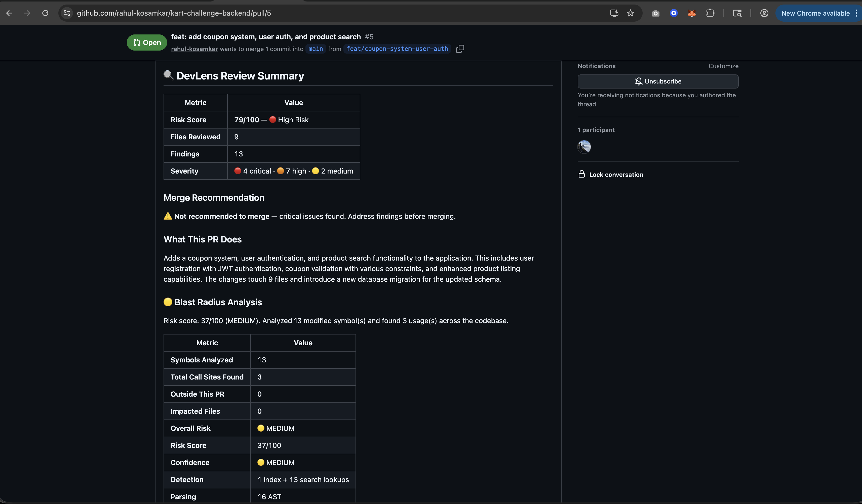Viewport: 862px width, 504px height.
Task: Open the Chrome profile icon
Action: pyautogui.click(x=764, y=13)
